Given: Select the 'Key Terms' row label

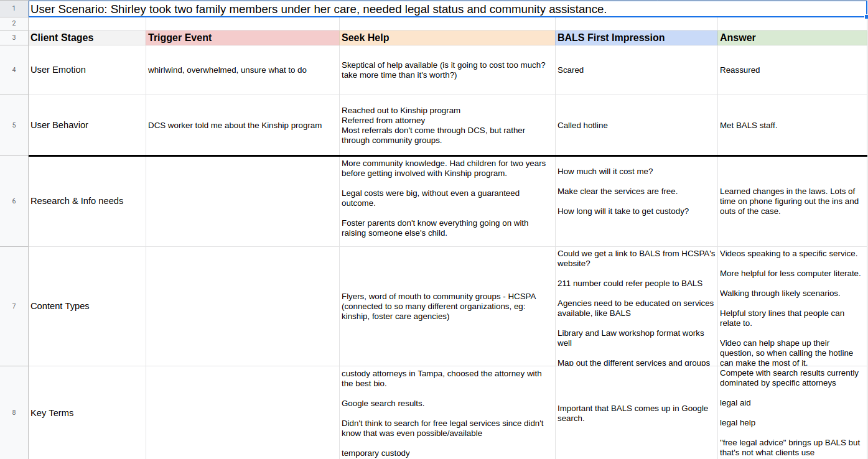Looking at the screenshot, I should tap(87, 413).
